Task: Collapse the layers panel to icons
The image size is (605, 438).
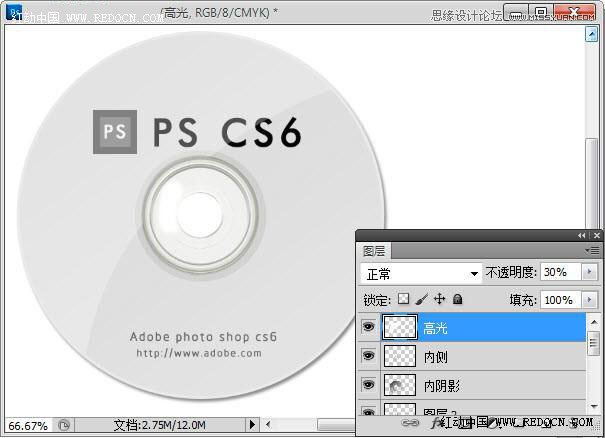Action: 581,235
